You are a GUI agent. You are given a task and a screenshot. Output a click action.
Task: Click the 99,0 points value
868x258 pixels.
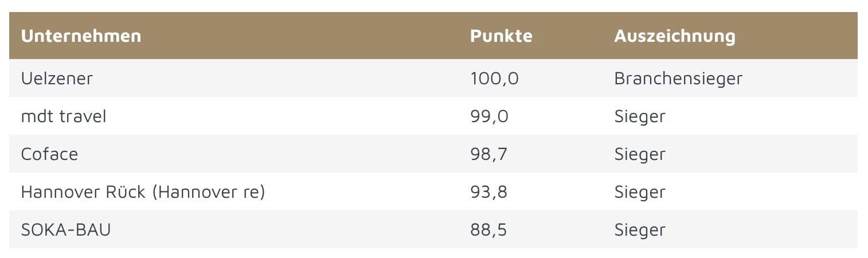click(489, 116)
